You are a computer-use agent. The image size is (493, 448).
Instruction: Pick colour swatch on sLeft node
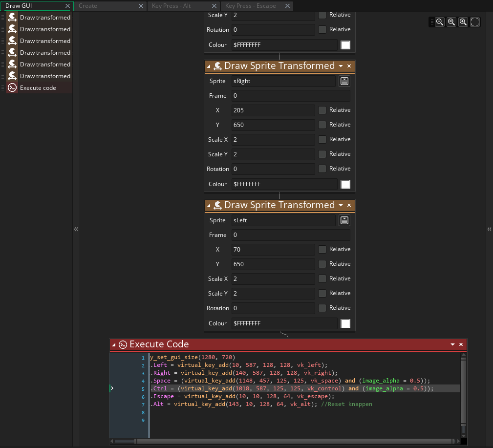click(345, 323)
